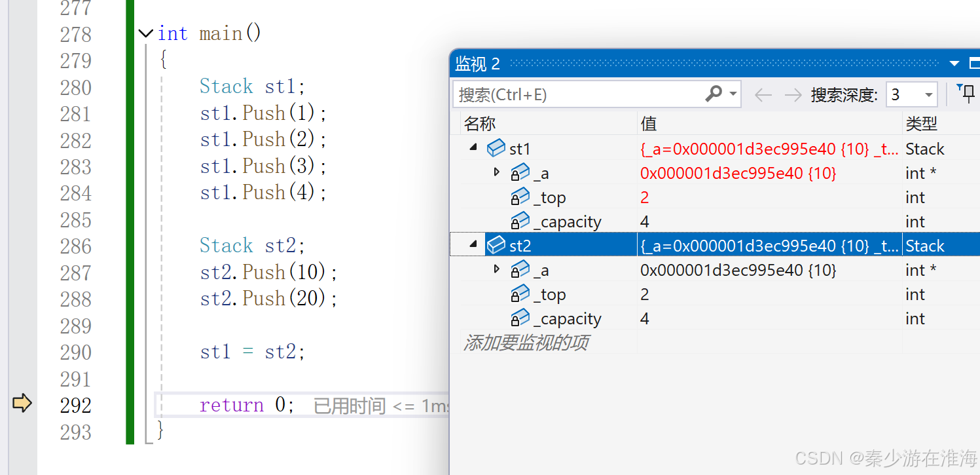This screenshot has width=980, height=475.
Task: Click the st1 object cube icon
Action: (x=496, y=148)
